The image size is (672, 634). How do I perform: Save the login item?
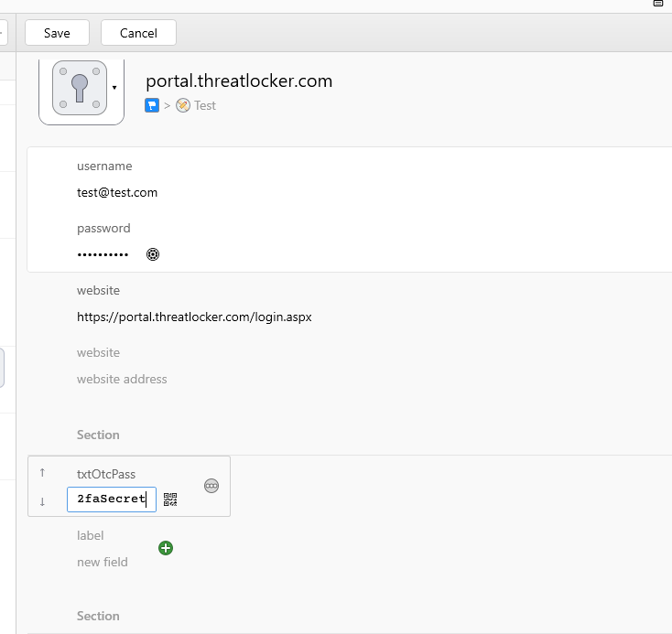pos(57,33)
